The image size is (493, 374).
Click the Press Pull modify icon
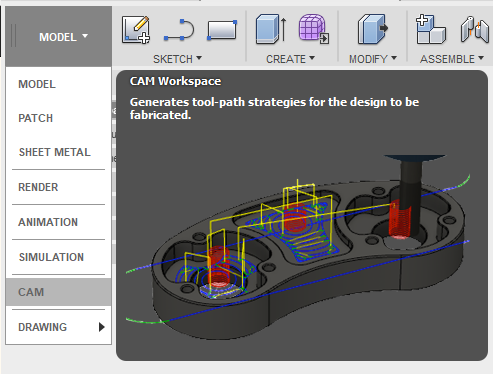click(x=373, y=29)
